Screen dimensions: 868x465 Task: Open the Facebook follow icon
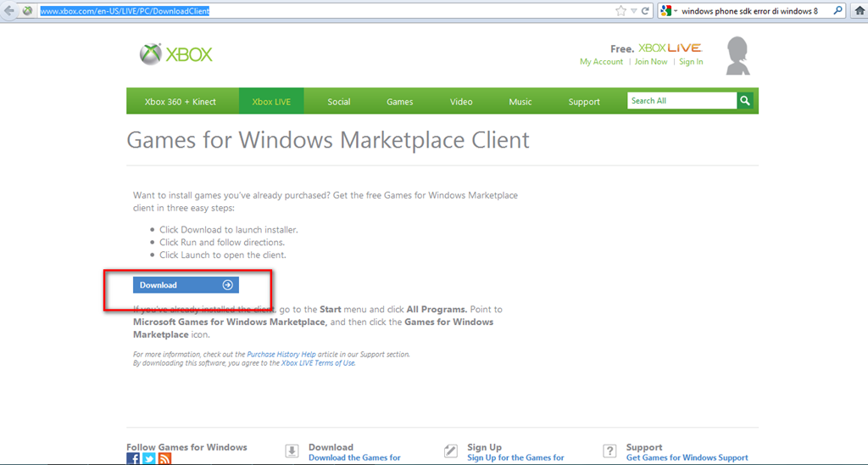[x=133, y=458]
